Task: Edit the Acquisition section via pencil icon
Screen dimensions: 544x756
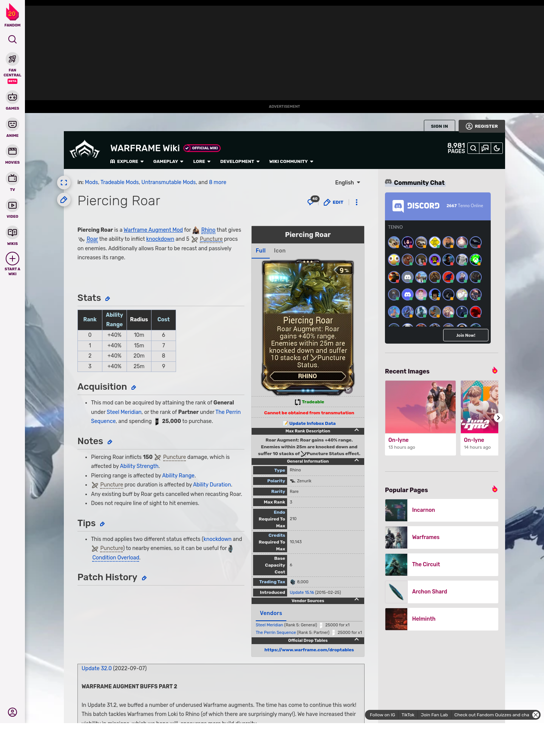Action: point(134,387)
